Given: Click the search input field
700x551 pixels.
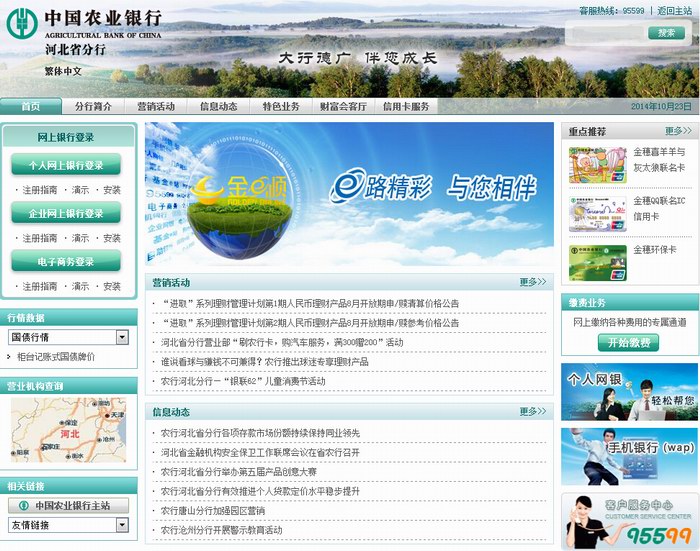Looking at the screenshot, I should coord(606,33).
